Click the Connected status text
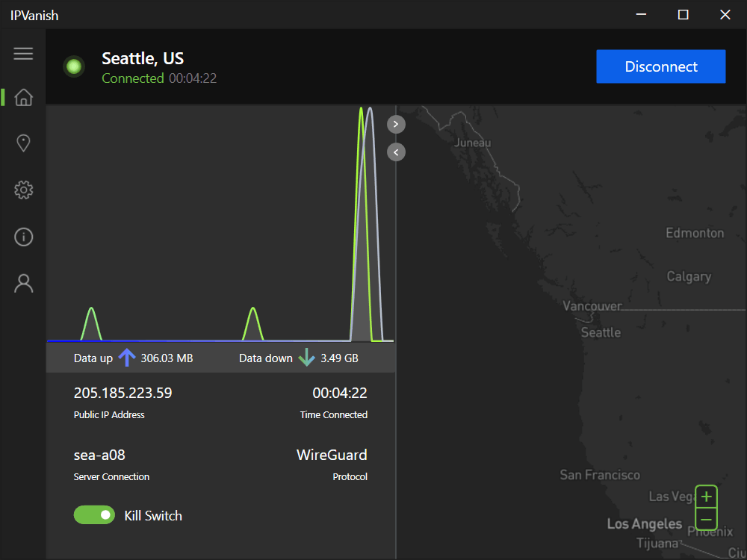This screenshot has width=747, height=560. (x=133, y=78)
